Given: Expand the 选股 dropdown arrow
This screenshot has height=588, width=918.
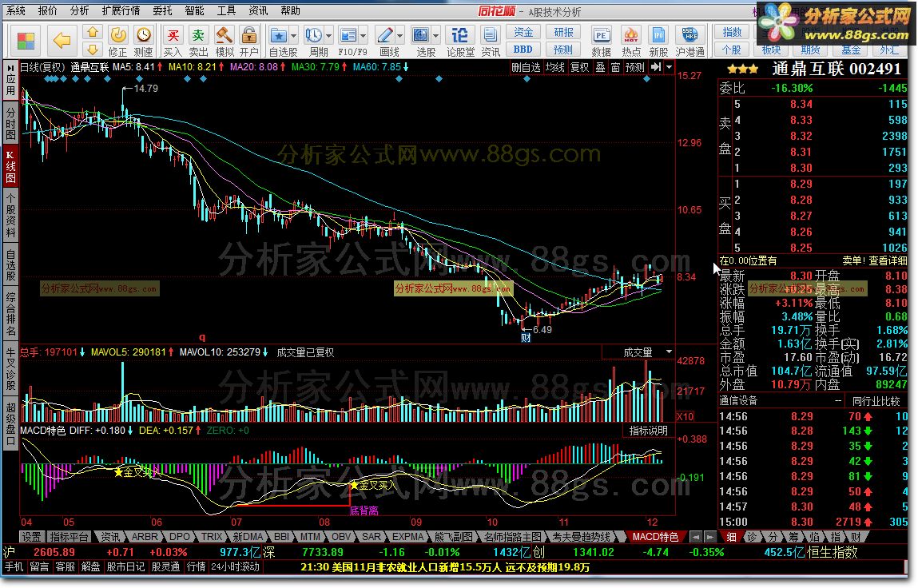Looking at the screenshot, I should 435,36.
